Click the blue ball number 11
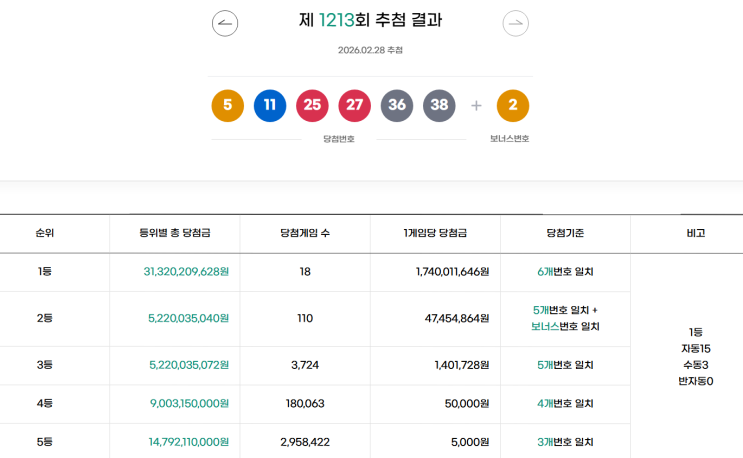743x458 pixels. pyautogui.click(x=270, y=105)
